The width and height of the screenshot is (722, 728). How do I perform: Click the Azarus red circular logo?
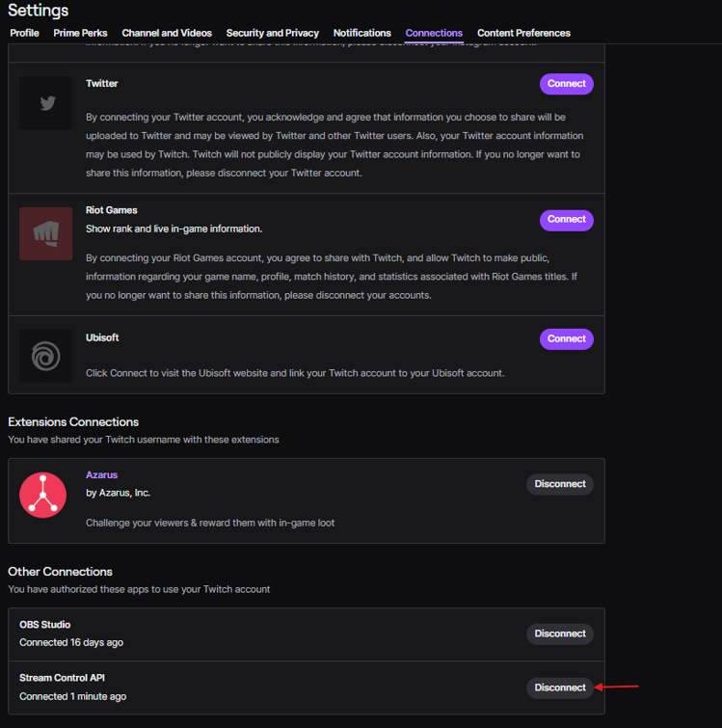pyautogui.click(x=42, y=495)
